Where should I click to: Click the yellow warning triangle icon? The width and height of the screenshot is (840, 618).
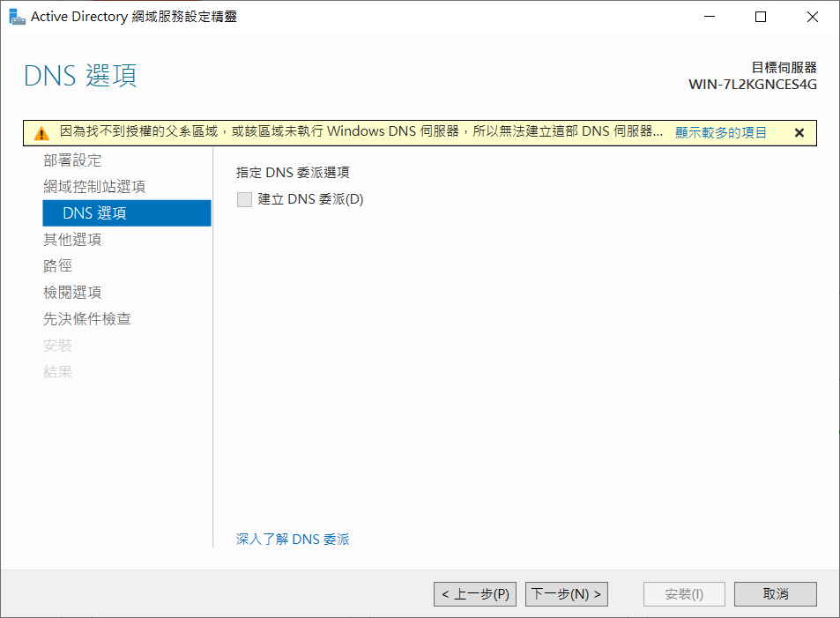pyautogui.click(x=41, y=133)
